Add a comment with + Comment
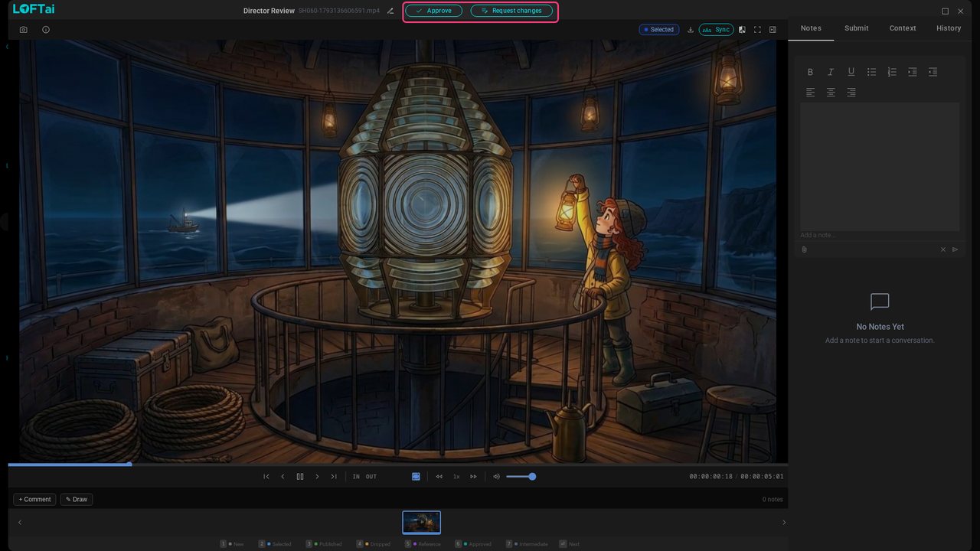This screenshot has height=551, width=980. click(x=34, y=500)
